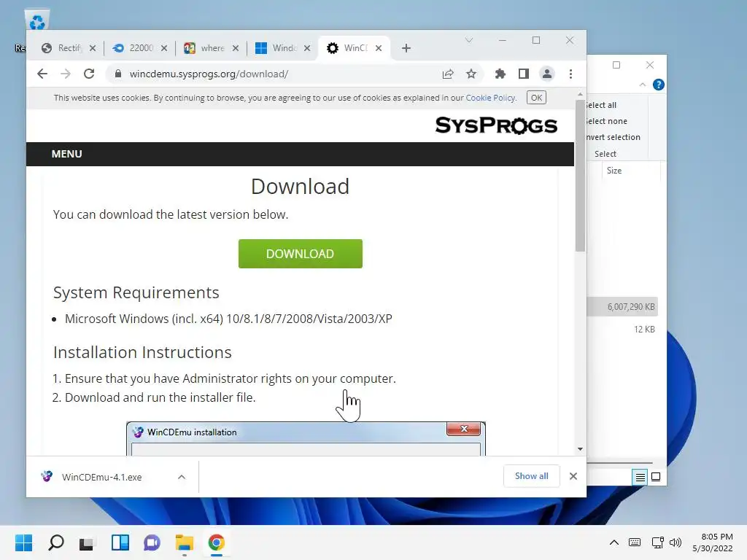This screenshot has width=747, height=560.
Task: Select the 6,007,290 KB file row
Action: coord(622,307)
